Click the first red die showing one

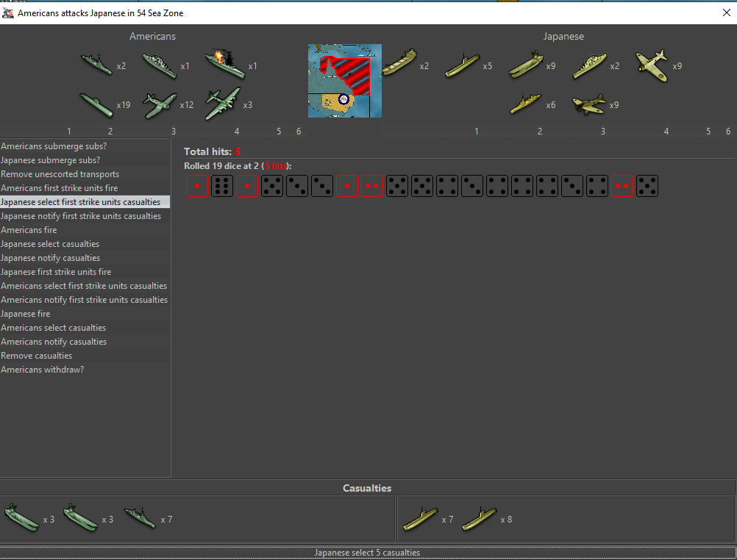coord(197,186)
